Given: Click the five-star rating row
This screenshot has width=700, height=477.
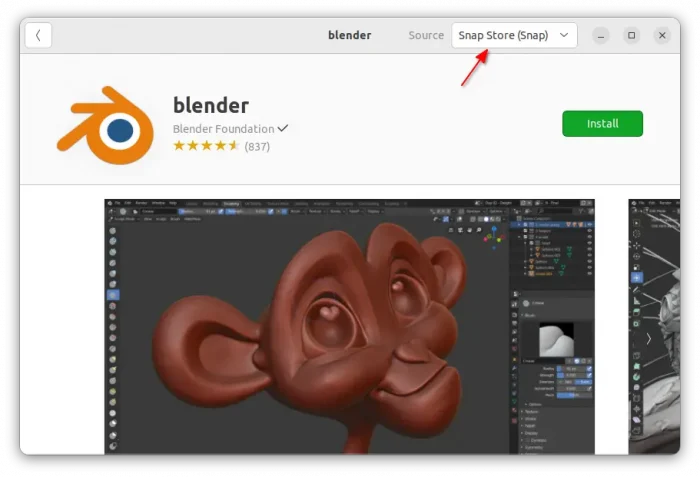Looking at the screenshot, I should pyautogui.click(x=206, y=146).
